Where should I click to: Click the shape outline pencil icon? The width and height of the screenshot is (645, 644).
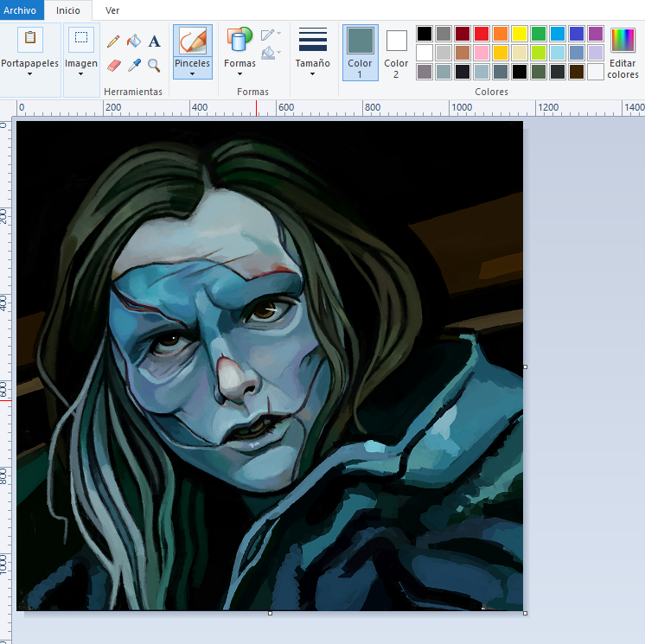pyautogui.click(x=267, y=35)
